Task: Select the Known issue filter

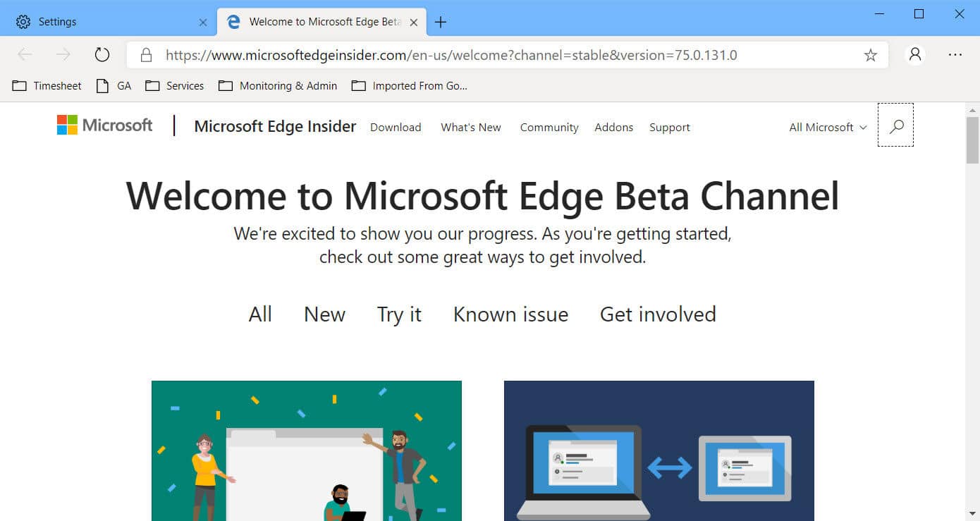Action: [x=510, y=314]
